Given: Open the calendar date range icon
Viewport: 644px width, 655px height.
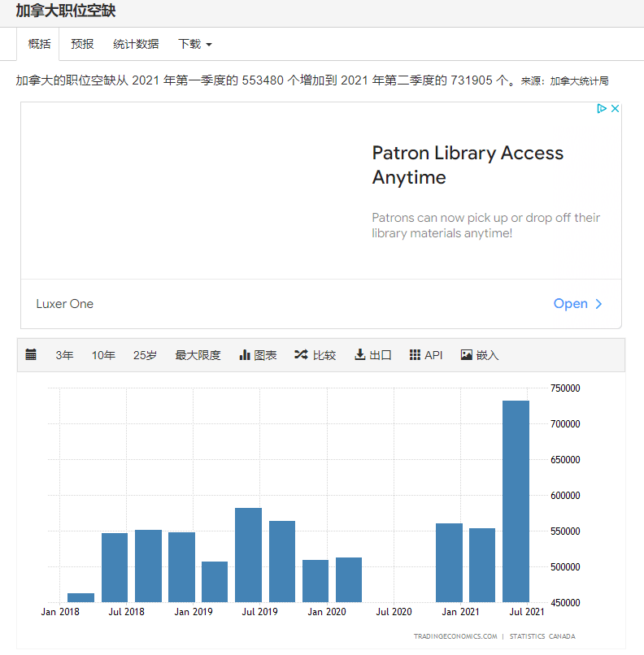Looking at the screenshot, I should tap(31, 354).
